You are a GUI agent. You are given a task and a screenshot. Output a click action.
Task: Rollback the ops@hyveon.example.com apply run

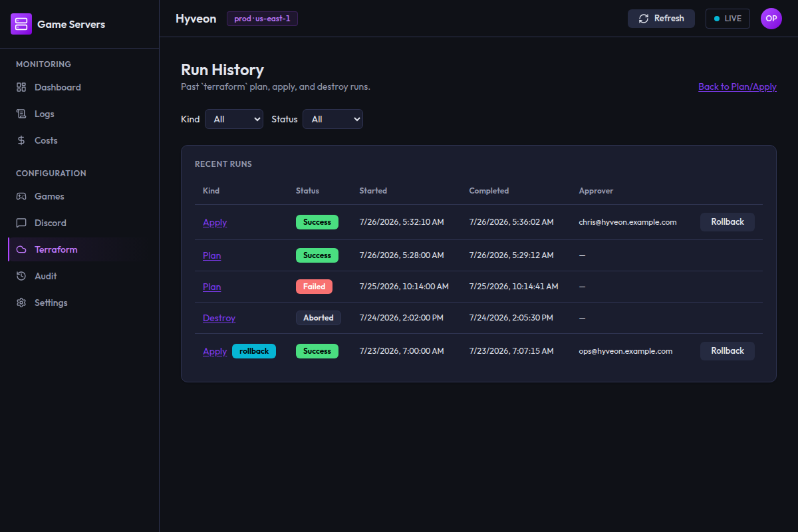click(x=728, y=351)
